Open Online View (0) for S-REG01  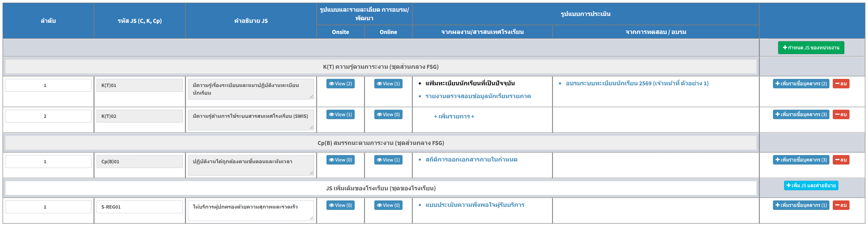[388, 205]
